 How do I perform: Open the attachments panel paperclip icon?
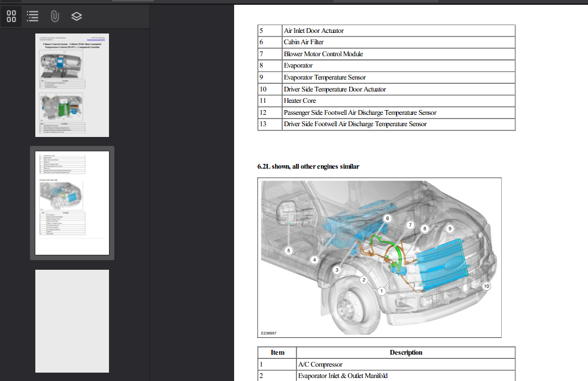54,16
